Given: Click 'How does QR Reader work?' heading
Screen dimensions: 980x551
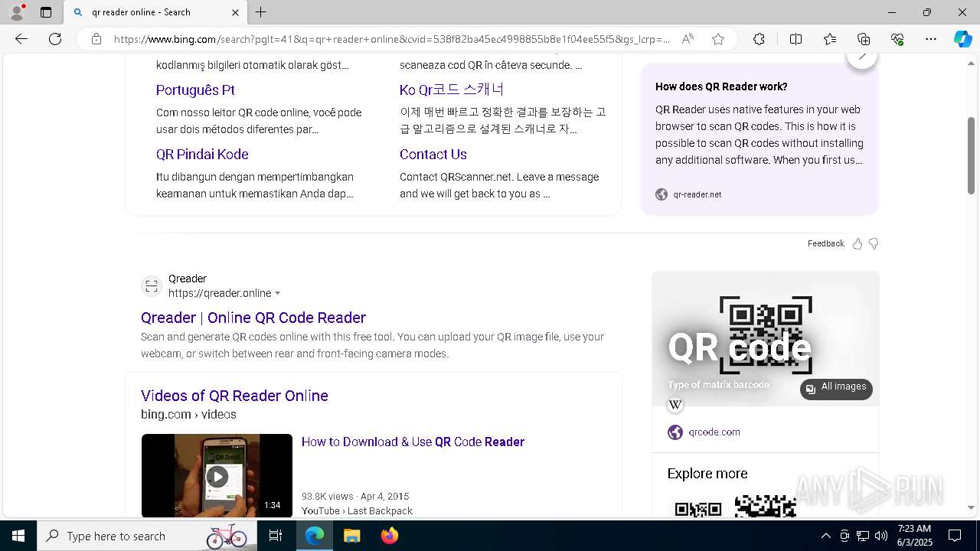Looking at the screenshot, I should 721,86.
